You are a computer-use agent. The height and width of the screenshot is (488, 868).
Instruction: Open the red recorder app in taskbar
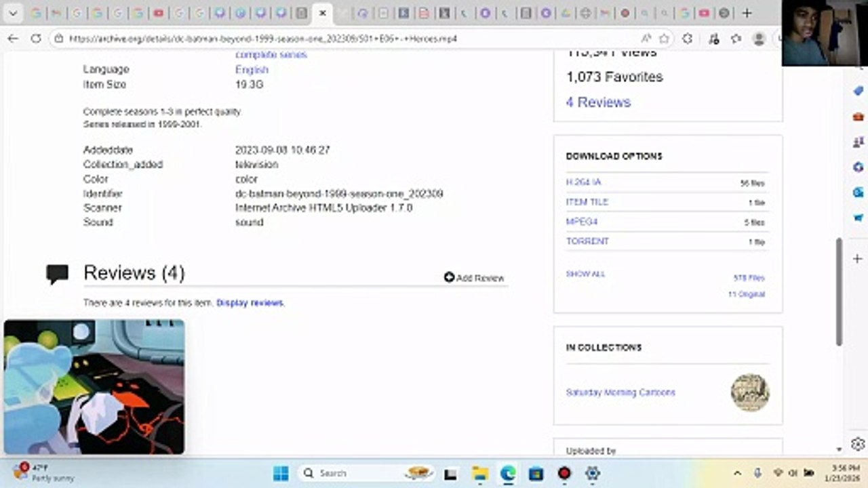564,473
